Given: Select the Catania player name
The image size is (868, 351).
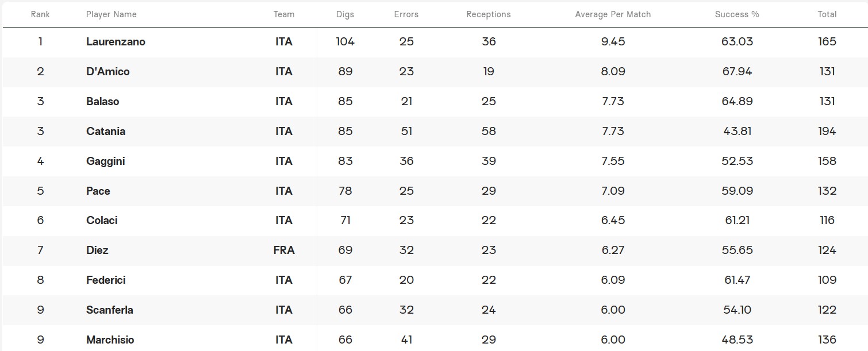Looking at the screenshot, I should tap(106, 132).
